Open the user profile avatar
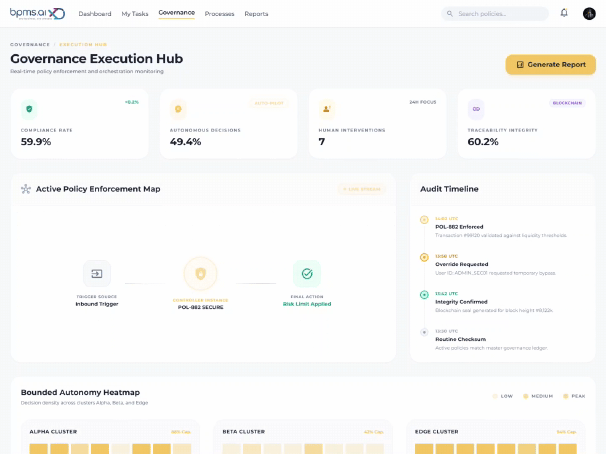The height and width of the screenshot is (454, 606). point(589,14)
